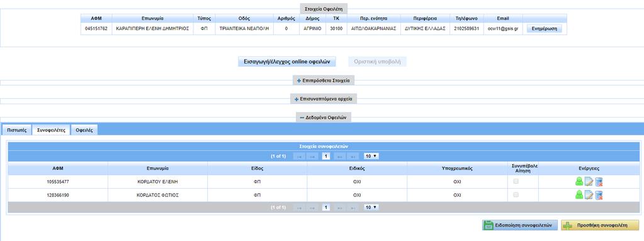This screenshot has height=241, width=644.
Task: Click the address ΤΡΙΑΝΤΕΙΚΑ ΝΕΑΠΟΛΗ cell
Action: 244,29
